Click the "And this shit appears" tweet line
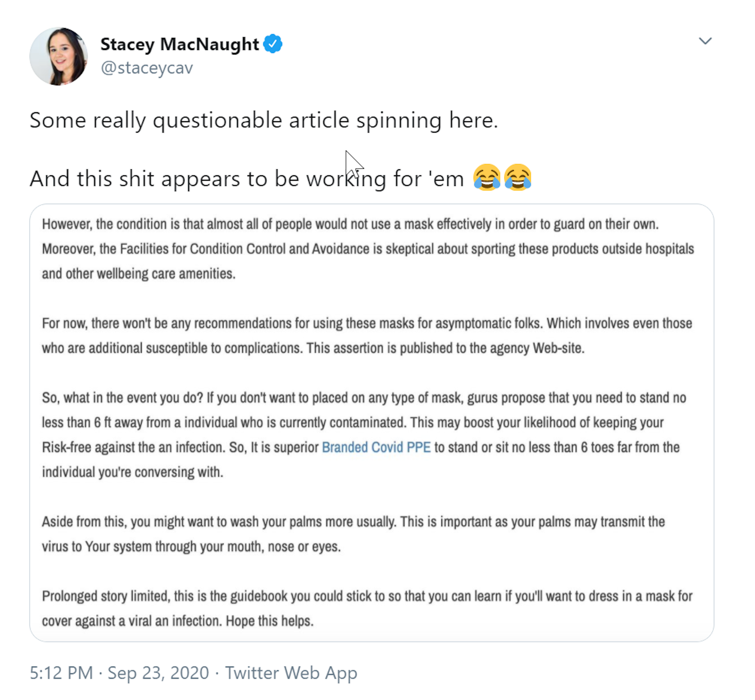Image resolution: width=755 pixels, height=700 pixels. tap(246, 178)
